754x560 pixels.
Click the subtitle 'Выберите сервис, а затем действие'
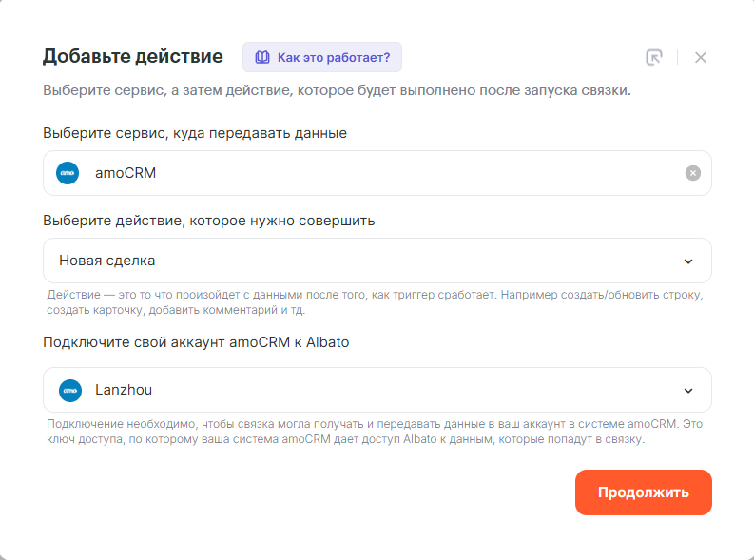[337, 92]
